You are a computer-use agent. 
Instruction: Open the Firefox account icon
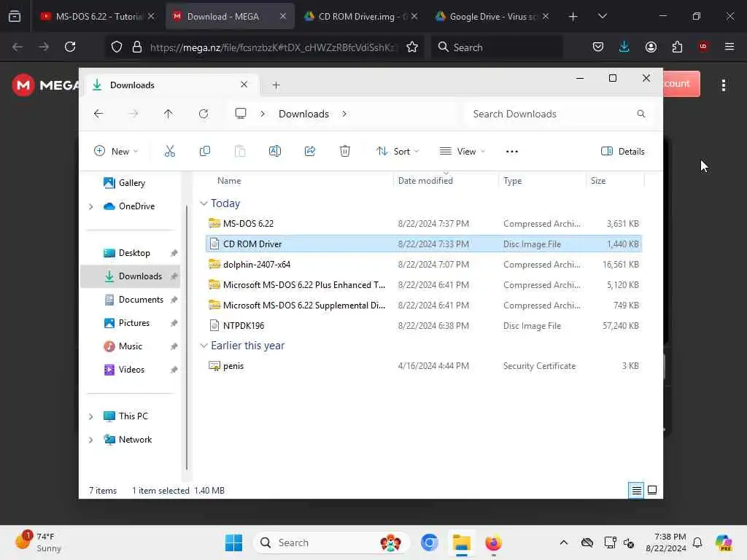coord(651,47)
